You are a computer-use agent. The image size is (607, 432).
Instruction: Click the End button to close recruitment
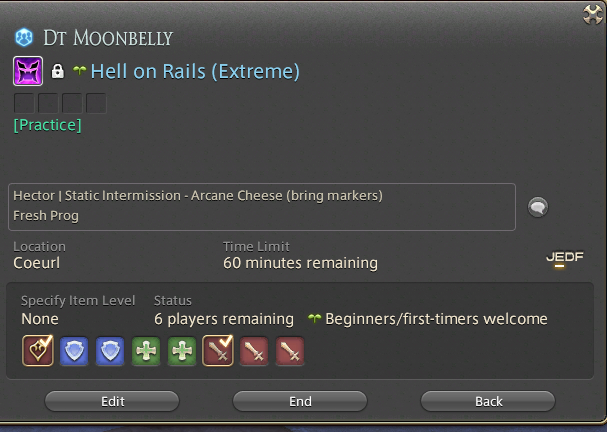[x=300, y=401]
